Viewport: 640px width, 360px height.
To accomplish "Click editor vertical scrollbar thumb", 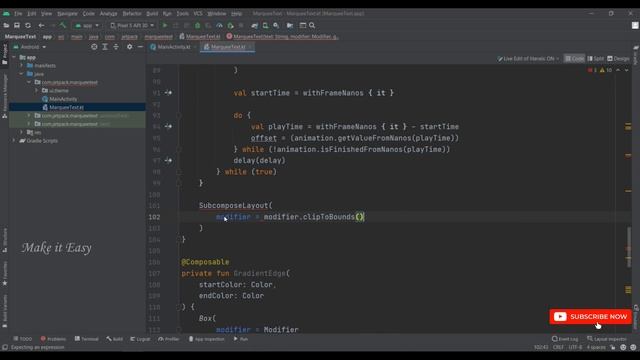I will [629, 248].
